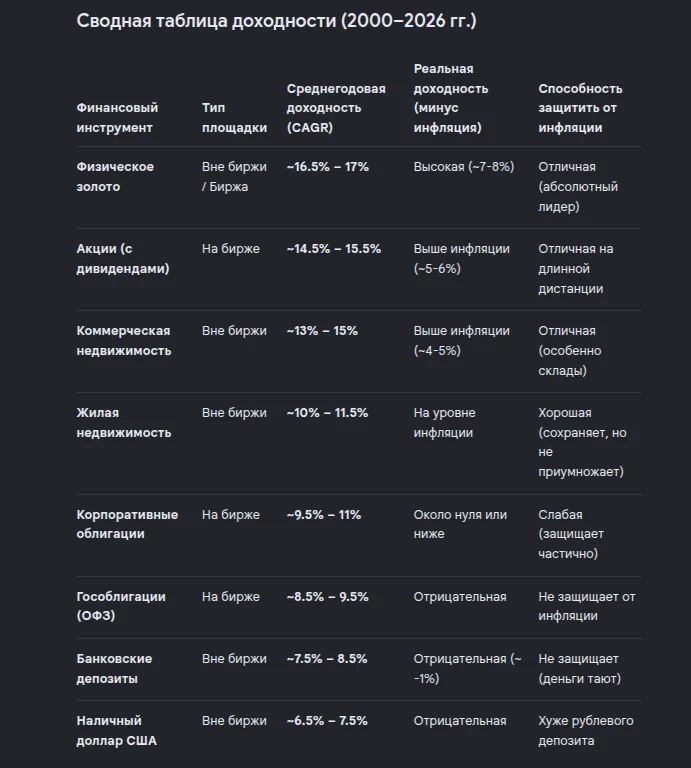691x768 pixels.
Task: Select the 'Среднегодовая доходность (CAGR)' header
Action: pos(336,108)
